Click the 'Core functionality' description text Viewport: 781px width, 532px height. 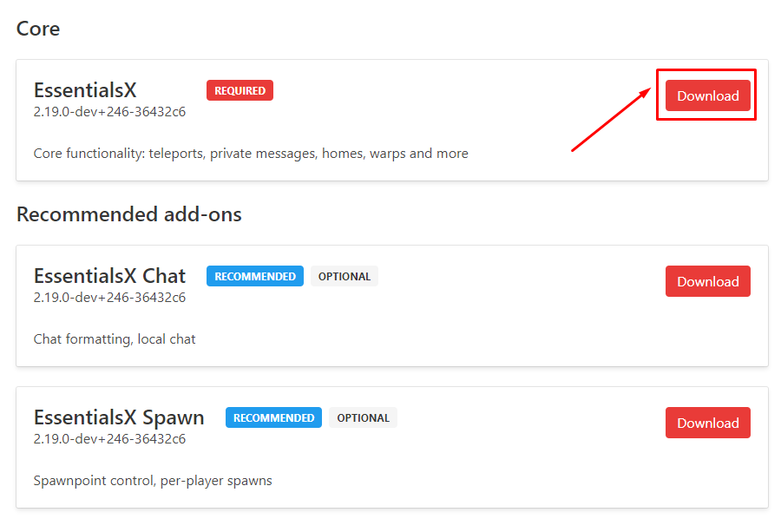(251, 154)
